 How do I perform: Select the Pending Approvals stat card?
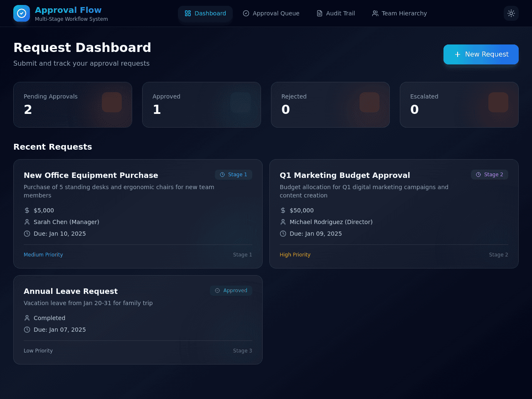click(73, 105)
